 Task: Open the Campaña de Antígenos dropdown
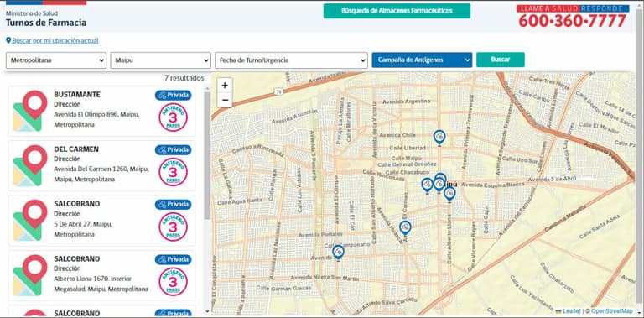click(422, 60)
